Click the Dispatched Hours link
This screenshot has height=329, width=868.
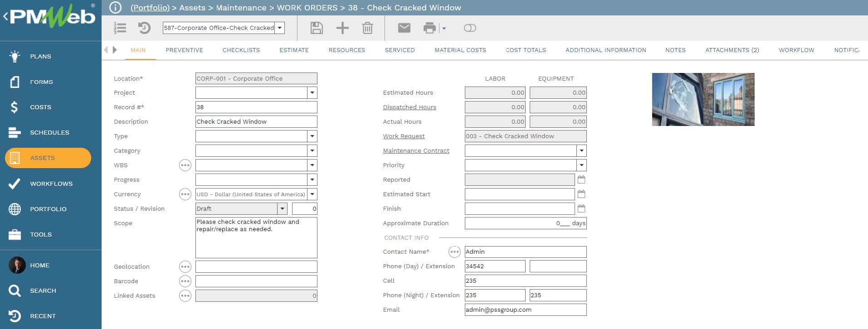coord(409,107)
